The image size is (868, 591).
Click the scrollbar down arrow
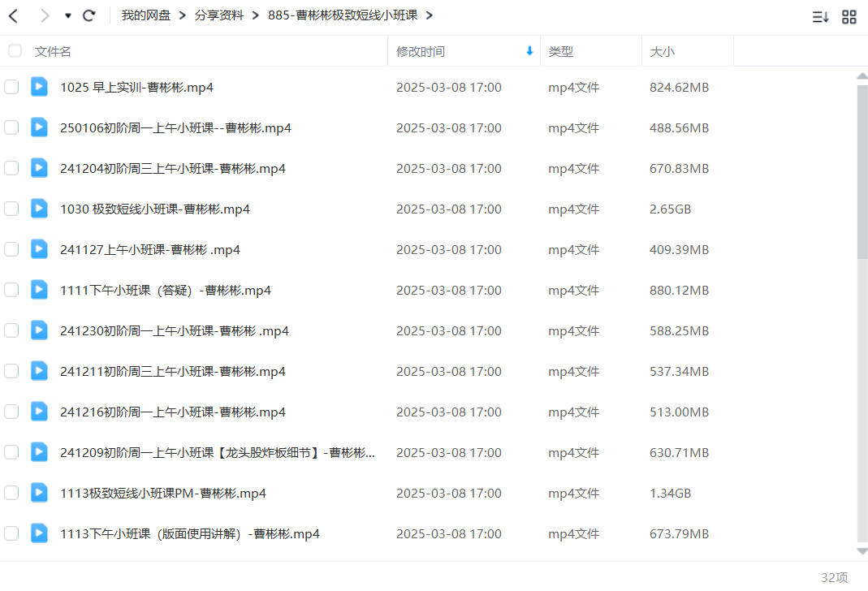(862, 551)
